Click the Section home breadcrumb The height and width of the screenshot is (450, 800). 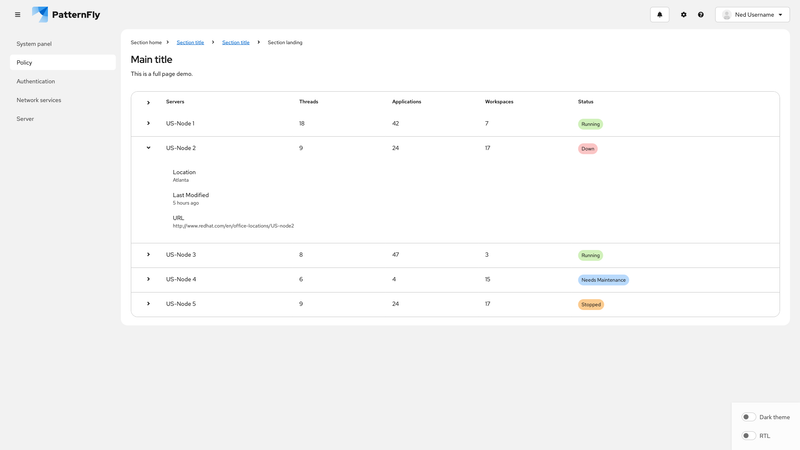(x=146, y=42)
